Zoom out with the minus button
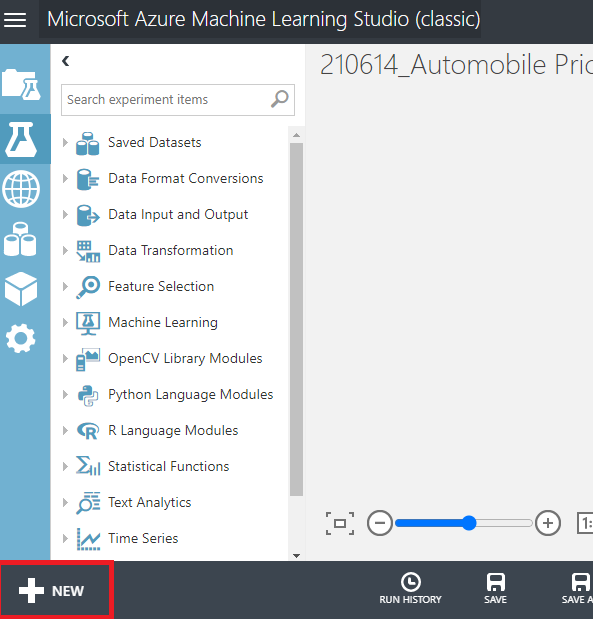Screen dimensions: 593x619 (x=380, y=523)
